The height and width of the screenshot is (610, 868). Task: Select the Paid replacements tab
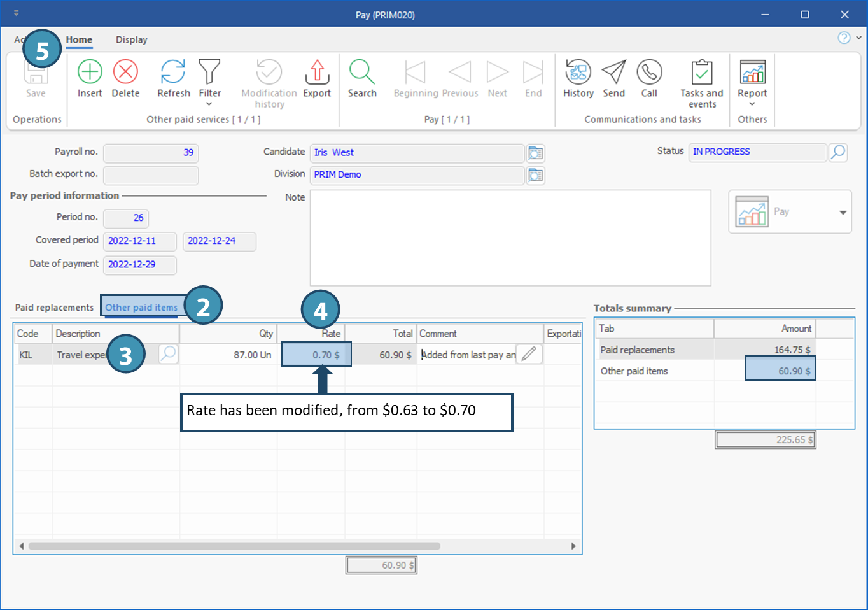pyautogui.click(x=54, y=308)
